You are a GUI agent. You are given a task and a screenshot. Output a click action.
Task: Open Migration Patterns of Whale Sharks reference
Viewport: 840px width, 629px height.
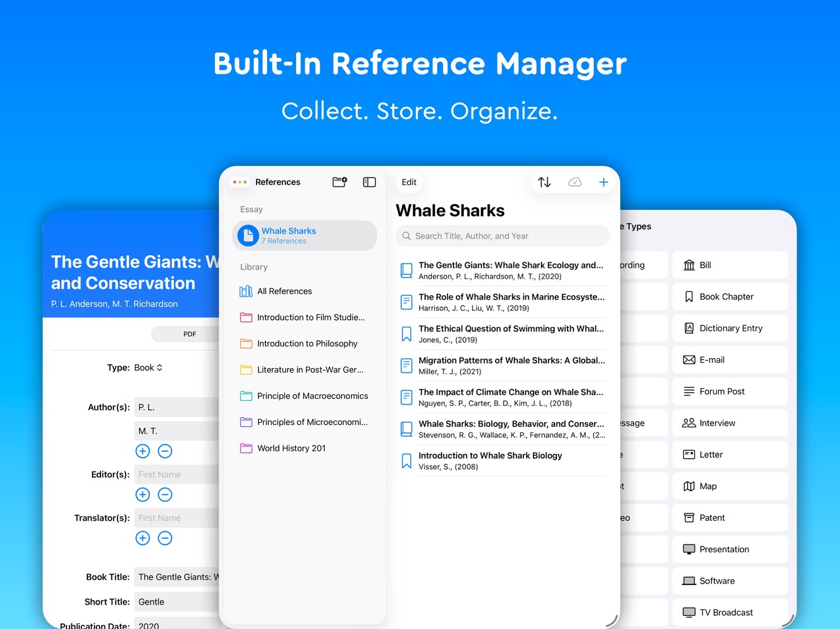point(503,366)
